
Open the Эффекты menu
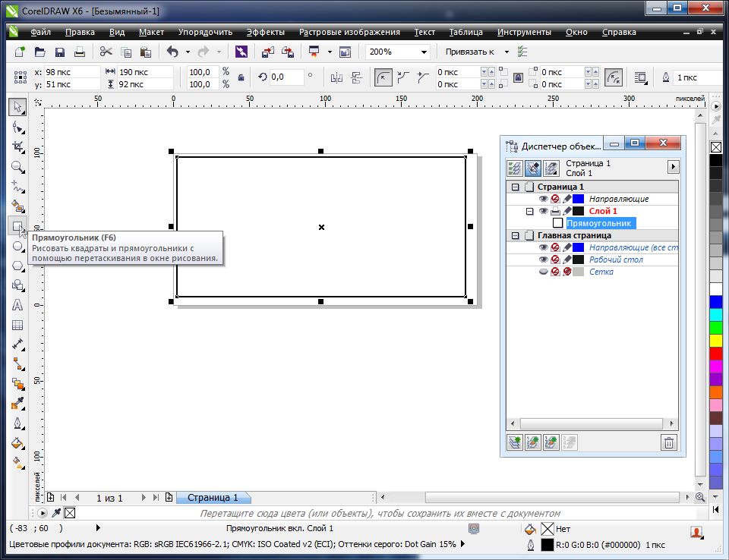pyautogui.click(x=266, y=33)
